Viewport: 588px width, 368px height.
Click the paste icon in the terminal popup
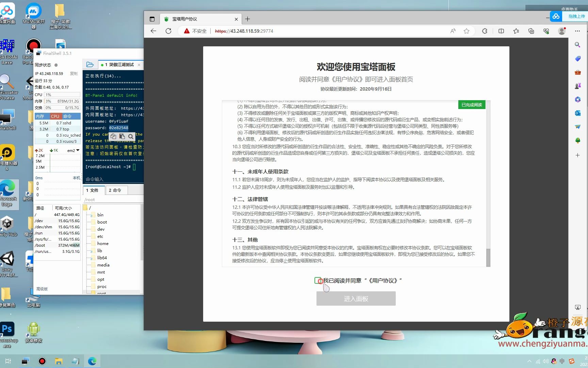[122, 136]
